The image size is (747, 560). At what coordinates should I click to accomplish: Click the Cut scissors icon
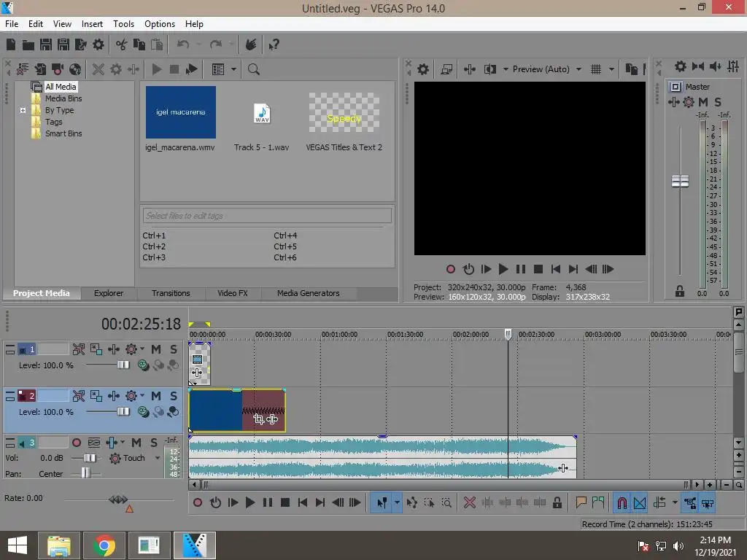122,44
